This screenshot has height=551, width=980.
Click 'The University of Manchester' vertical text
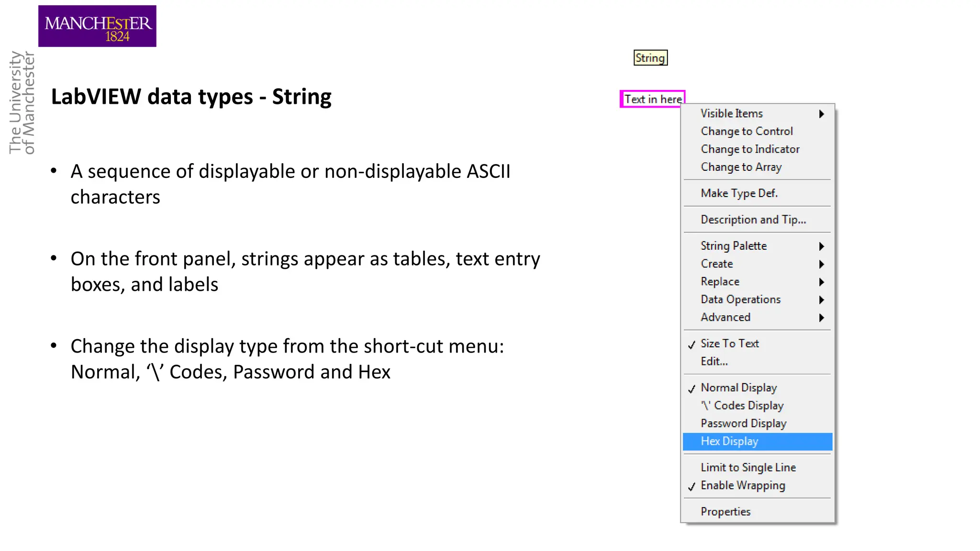pyautogui.click(x=22, y=103)
